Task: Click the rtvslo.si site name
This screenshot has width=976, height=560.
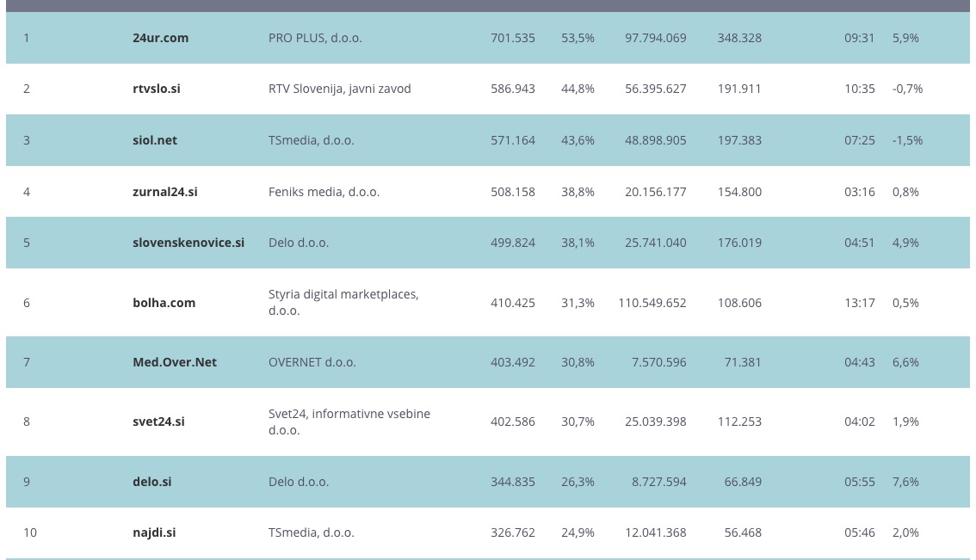Action: point(157,89)
